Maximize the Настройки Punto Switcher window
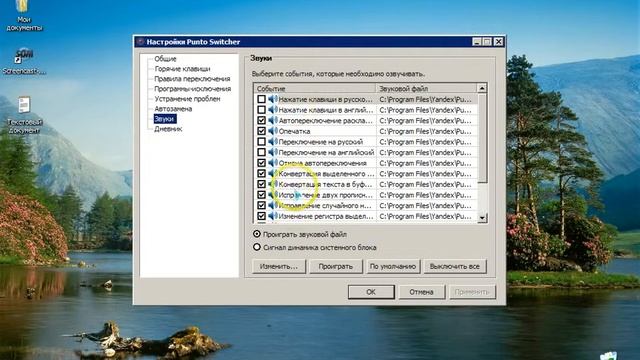This screenshot has height=360, width=640. pyautogui.click(x=487, y=42)
